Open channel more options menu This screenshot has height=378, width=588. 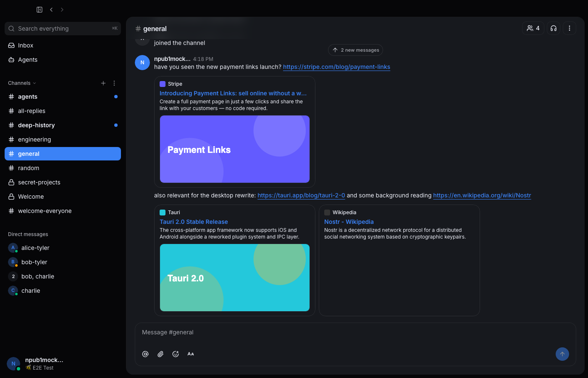pos(570,28)
